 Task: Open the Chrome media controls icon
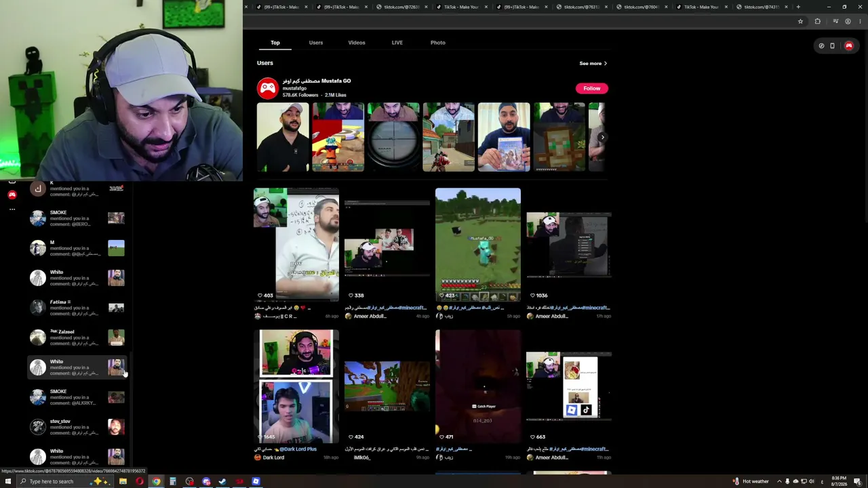835,21
